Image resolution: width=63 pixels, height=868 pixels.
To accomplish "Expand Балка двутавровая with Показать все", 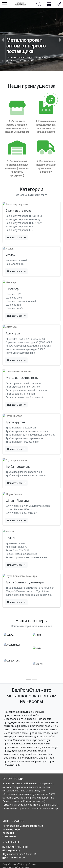I will tap(16, 238).
